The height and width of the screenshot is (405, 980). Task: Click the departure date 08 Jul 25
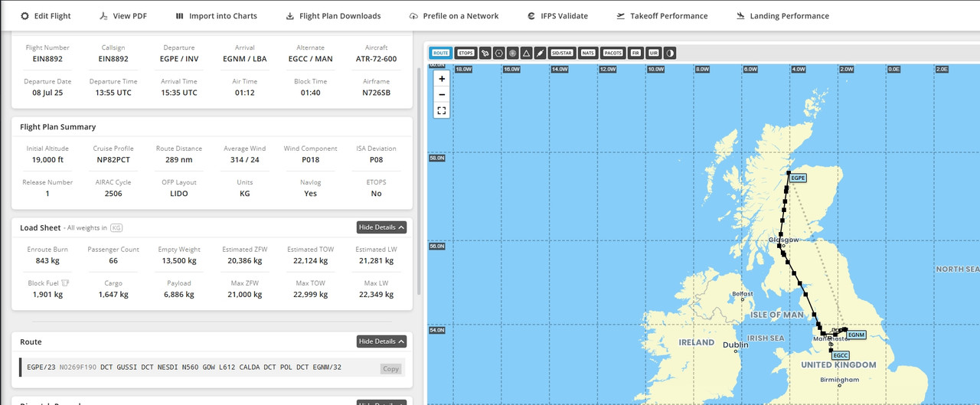(x=47, y=93)
